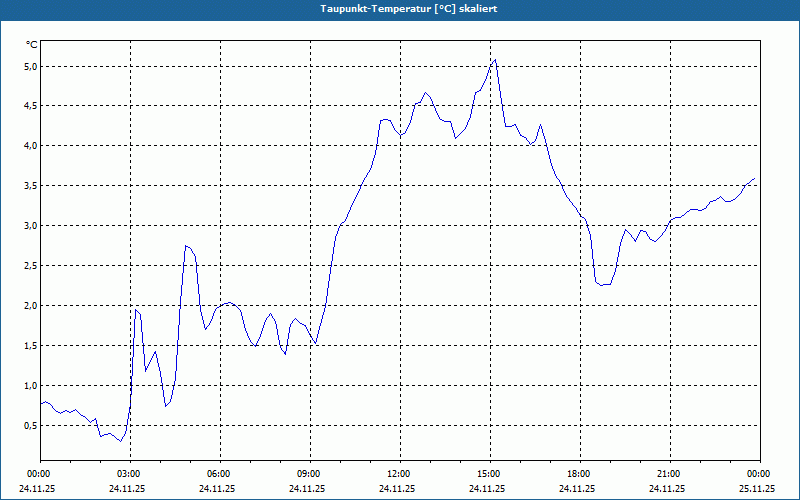Click the '18:00' time label

coord(580,474)
